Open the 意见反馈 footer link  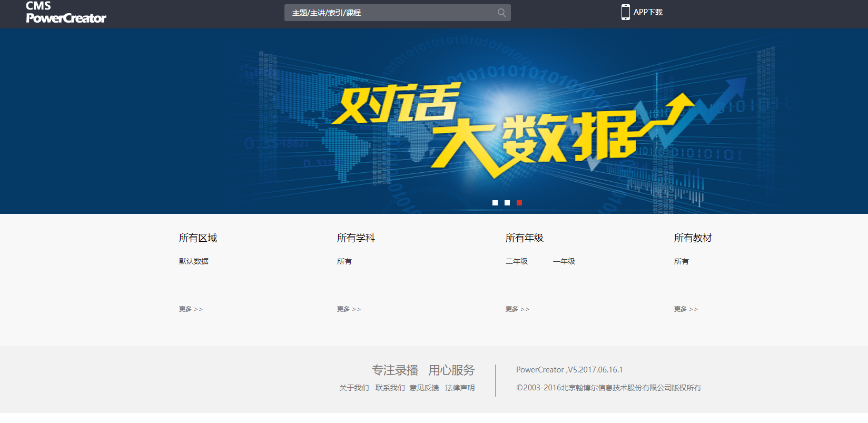[424, 388]
